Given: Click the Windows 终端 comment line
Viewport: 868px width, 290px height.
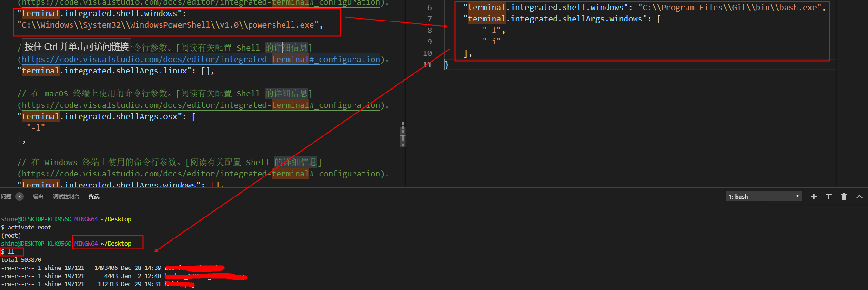Looking at the screenshot, I should click(x=170, y=162).
